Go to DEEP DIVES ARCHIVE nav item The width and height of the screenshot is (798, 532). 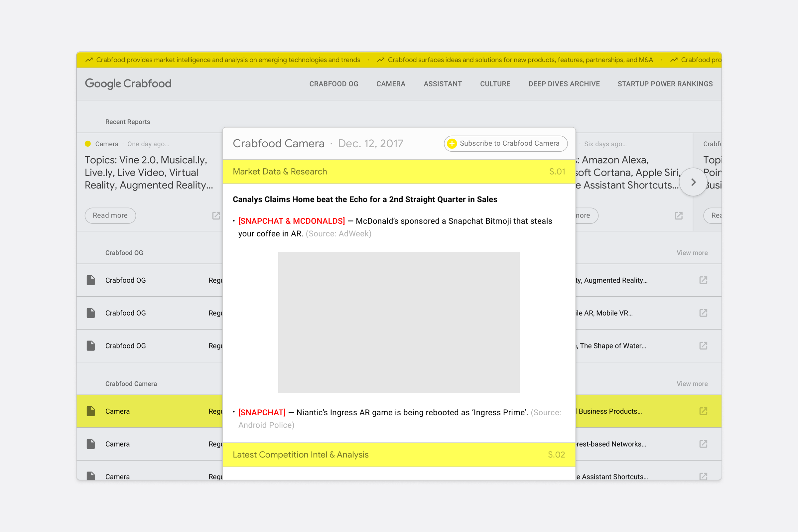coord(564,84)
